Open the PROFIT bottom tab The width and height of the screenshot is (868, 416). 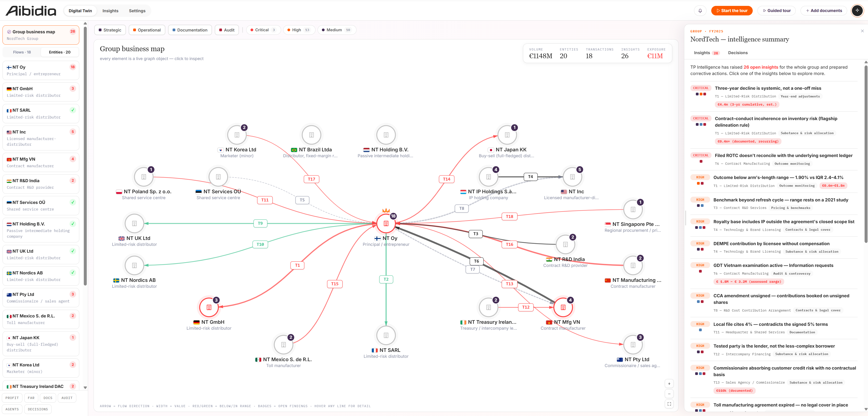[12, 398]
